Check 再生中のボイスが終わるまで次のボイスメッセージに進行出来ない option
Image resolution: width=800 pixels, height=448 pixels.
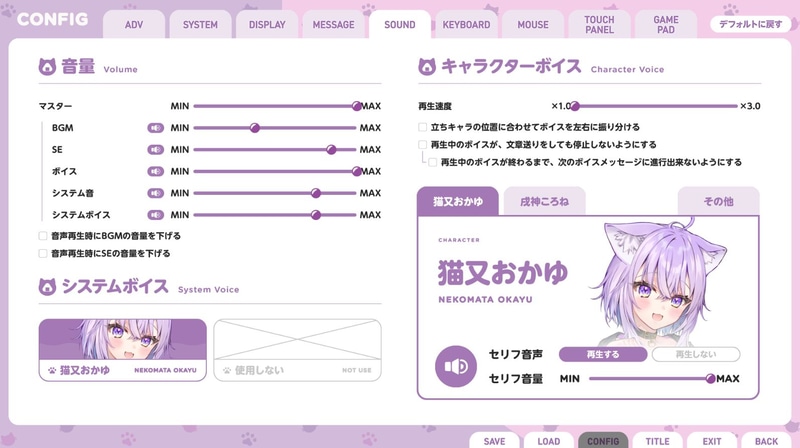point(433,162)
